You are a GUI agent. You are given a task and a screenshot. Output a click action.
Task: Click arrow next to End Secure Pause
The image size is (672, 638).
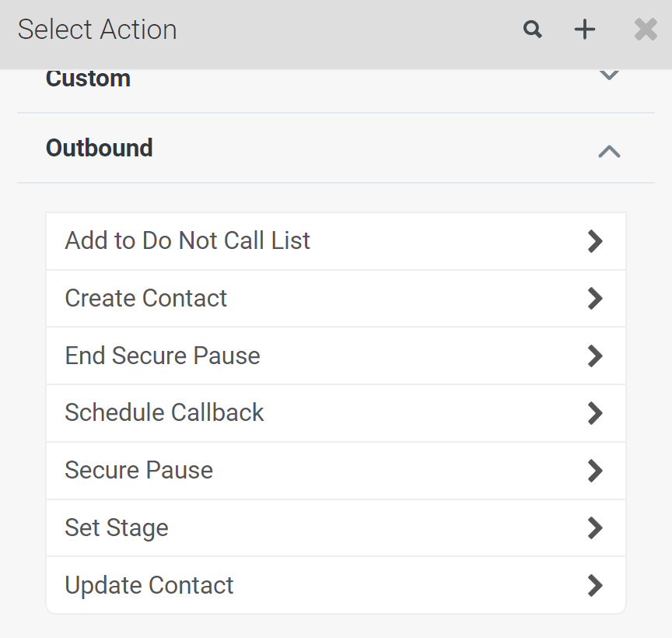pos(595,356)
